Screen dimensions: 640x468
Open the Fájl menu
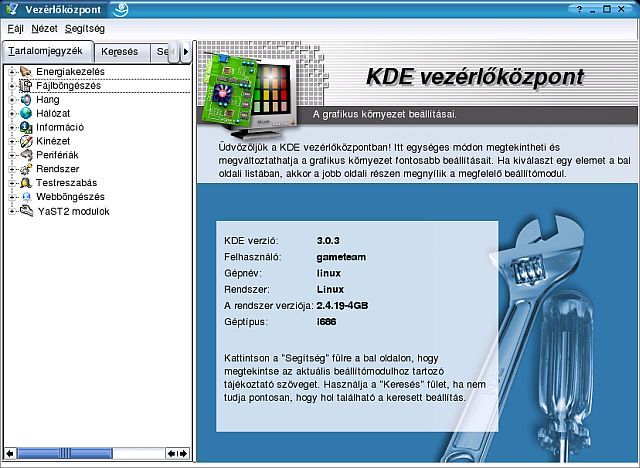(16, 29)
